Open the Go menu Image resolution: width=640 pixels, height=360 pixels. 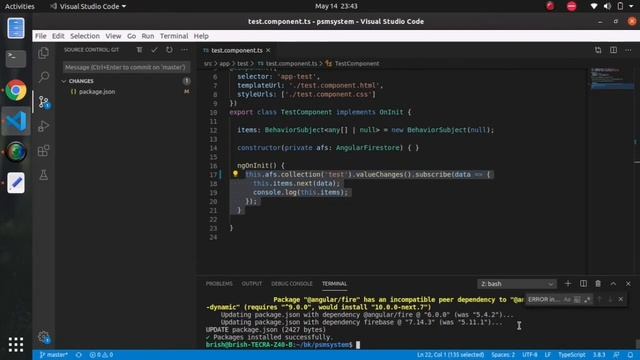[x=131, y=36]
